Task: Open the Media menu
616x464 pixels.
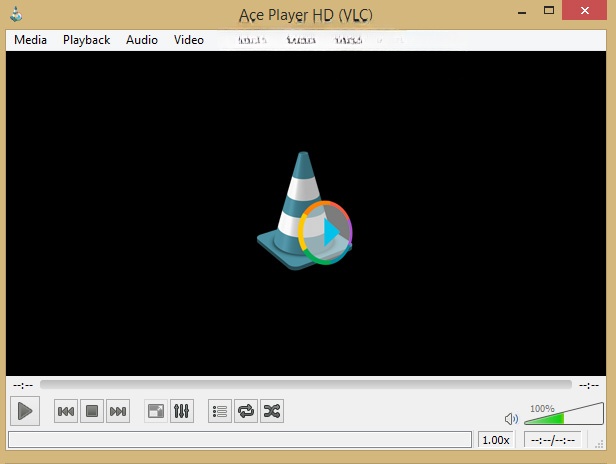Action: (30, 40)
